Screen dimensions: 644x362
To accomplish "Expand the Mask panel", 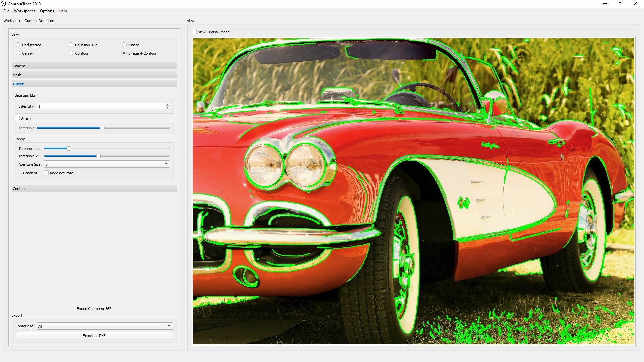I will (x=94, y=75).
